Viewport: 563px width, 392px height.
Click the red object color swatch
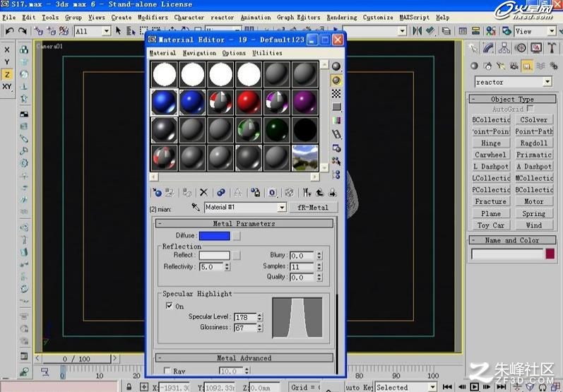click(550, 254)
